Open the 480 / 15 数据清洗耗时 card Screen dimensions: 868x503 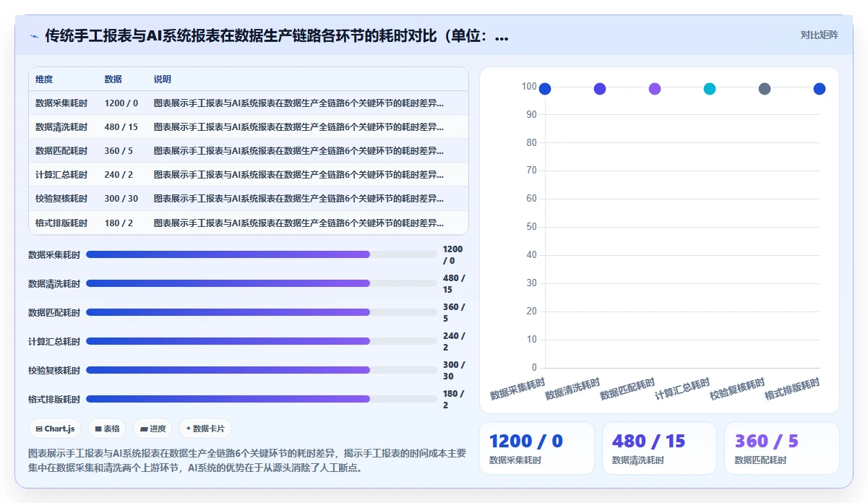659,448
